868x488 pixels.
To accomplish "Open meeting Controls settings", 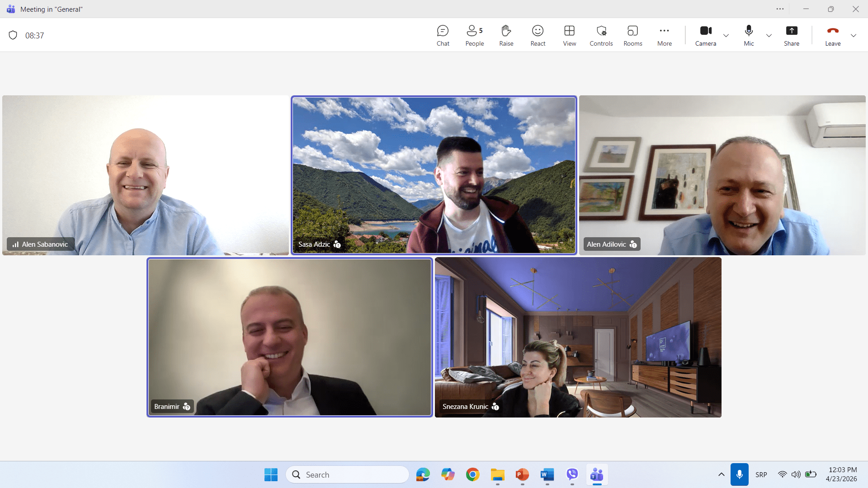I will (x=601, y=36).
